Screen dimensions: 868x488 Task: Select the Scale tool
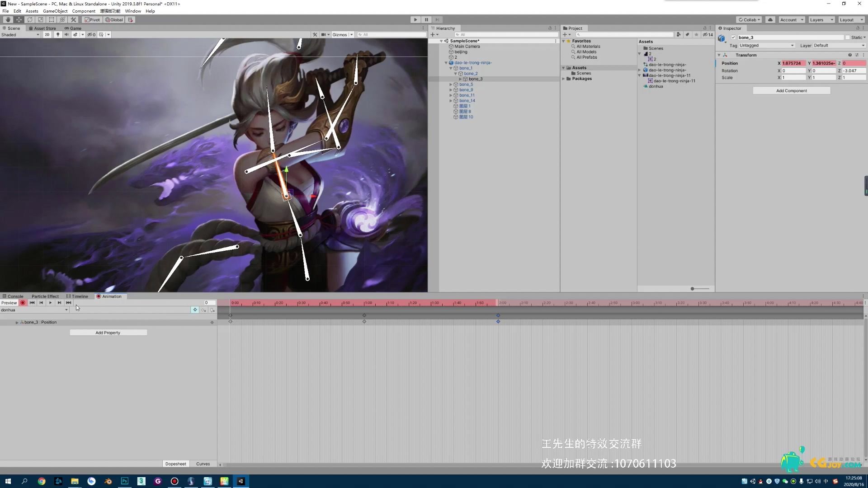tap(41, 20)
